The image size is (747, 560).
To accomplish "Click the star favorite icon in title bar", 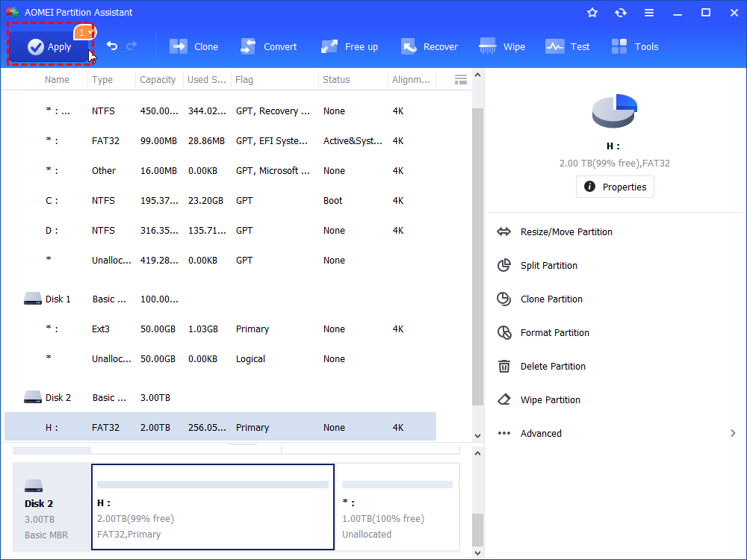I will tap(592, 13).
